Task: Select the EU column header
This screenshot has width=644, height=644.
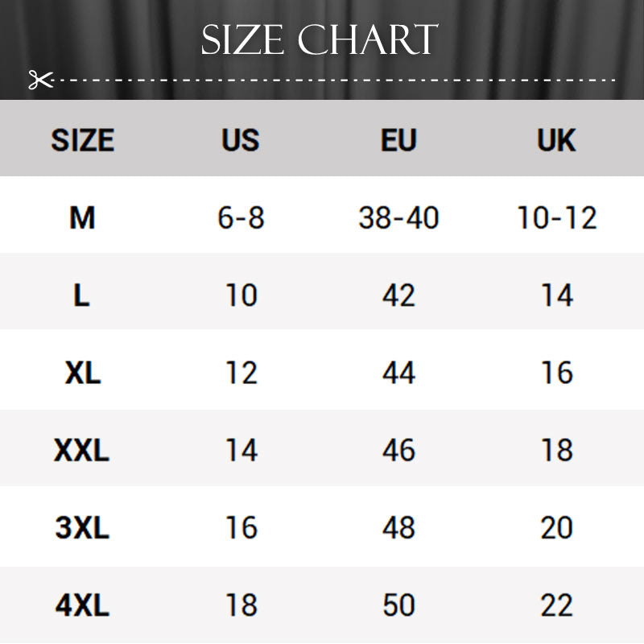Action: pyautogui.click(x=398, y=140)
